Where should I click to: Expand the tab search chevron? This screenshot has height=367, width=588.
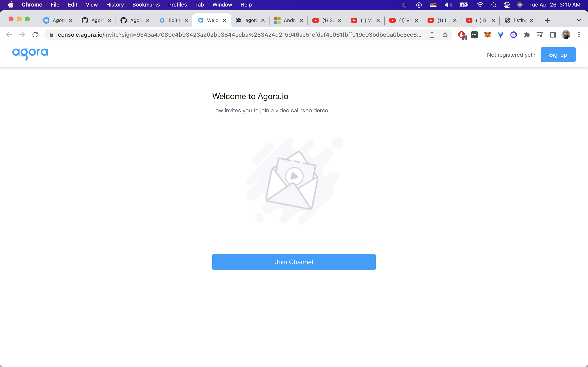pos(579,20)
